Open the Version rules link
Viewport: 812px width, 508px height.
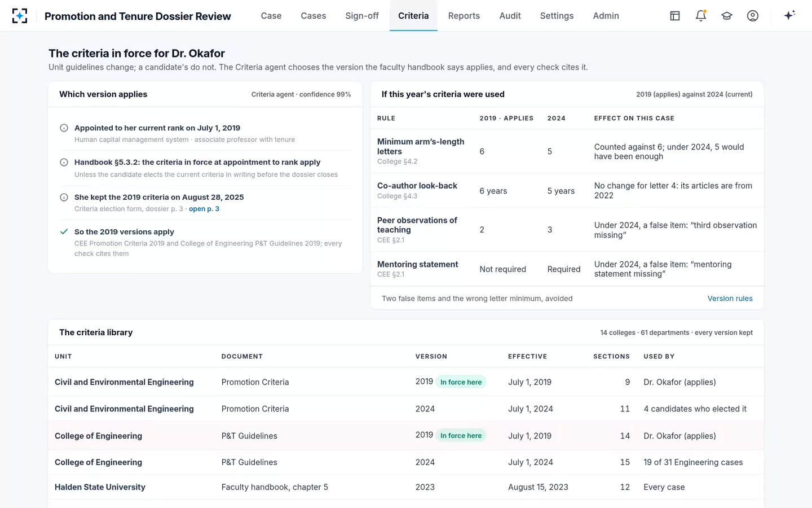[730, 299]
